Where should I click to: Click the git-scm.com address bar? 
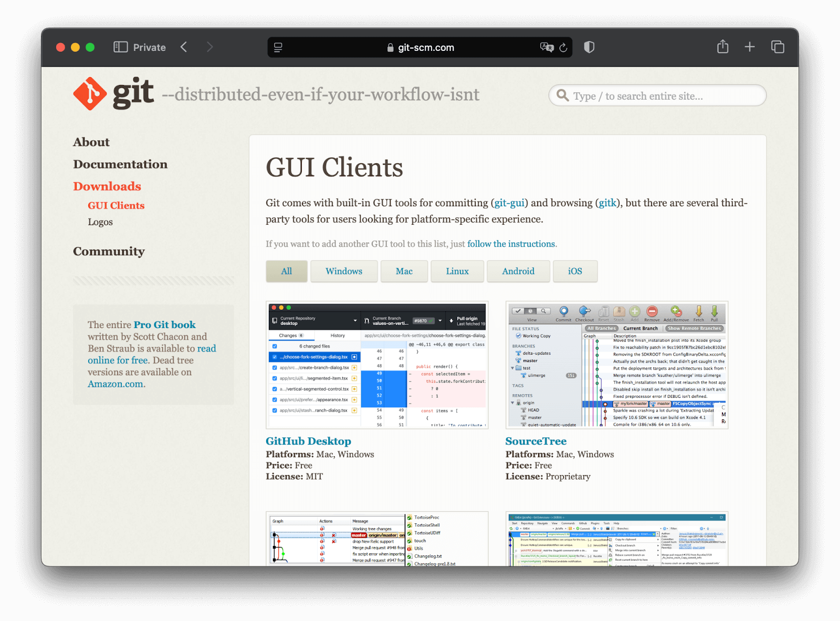(x=420, y=47)
